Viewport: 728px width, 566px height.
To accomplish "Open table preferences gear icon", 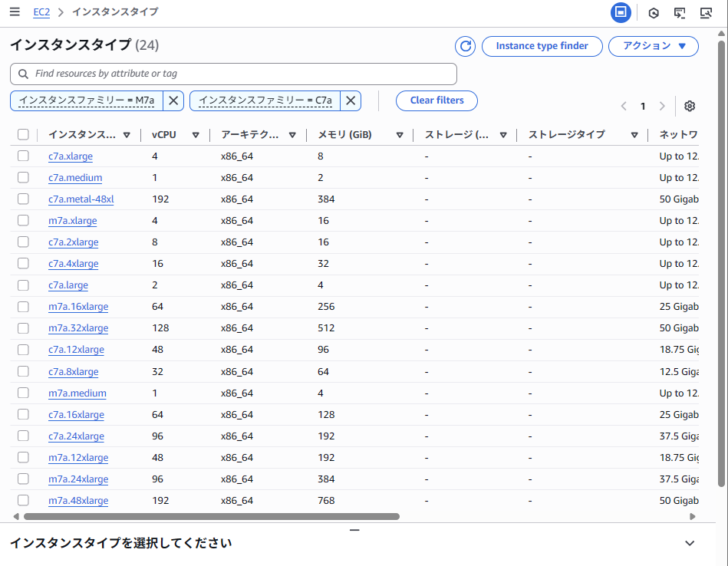I will pos(690,106).
